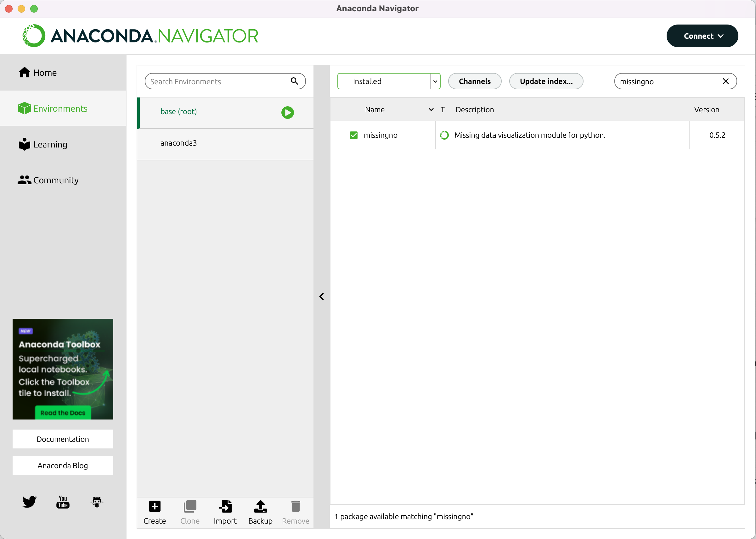Click the Update index... button

[x=546, y=81]
